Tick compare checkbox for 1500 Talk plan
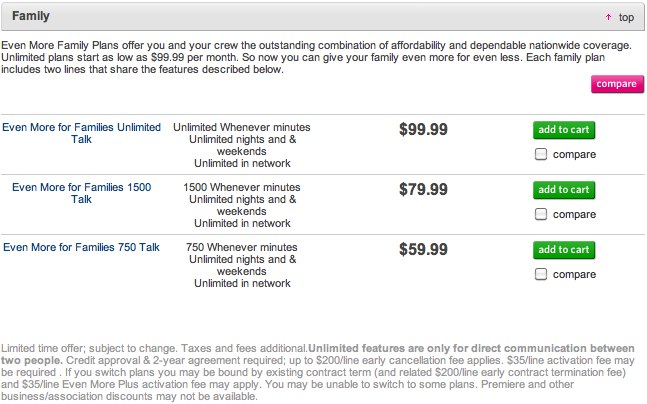The height and width of the screenshot is (404, 647). (x=541, y=214)
